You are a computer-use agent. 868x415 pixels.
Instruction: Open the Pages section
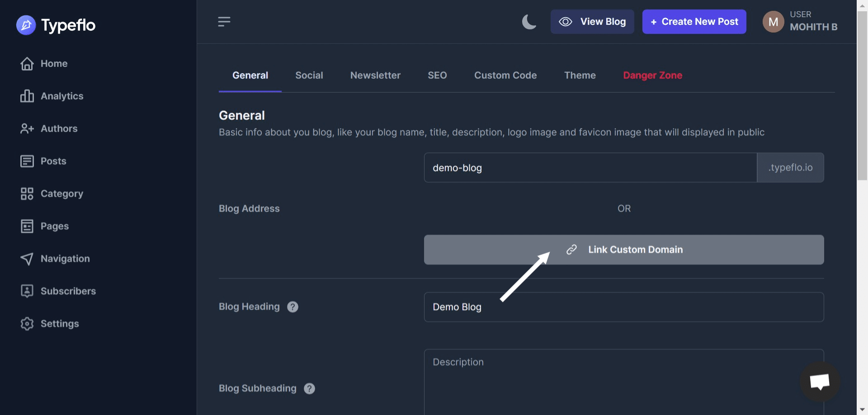pos(55,226)
